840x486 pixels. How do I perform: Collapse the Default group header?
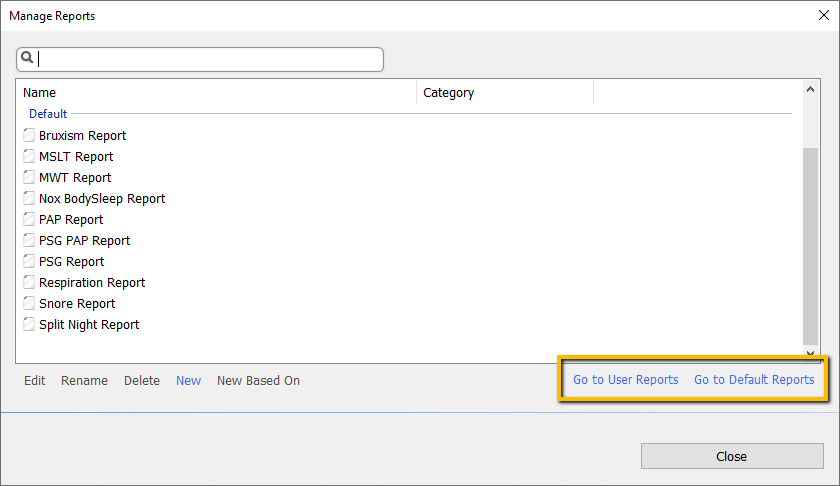(x=48, y=114)
